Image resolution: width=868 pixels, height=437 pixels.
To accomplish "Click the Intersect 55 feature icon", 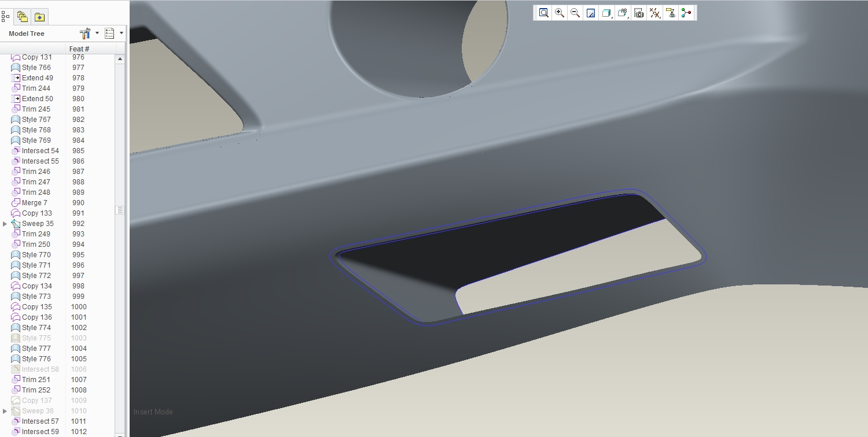I will click(x=16, y=161).
